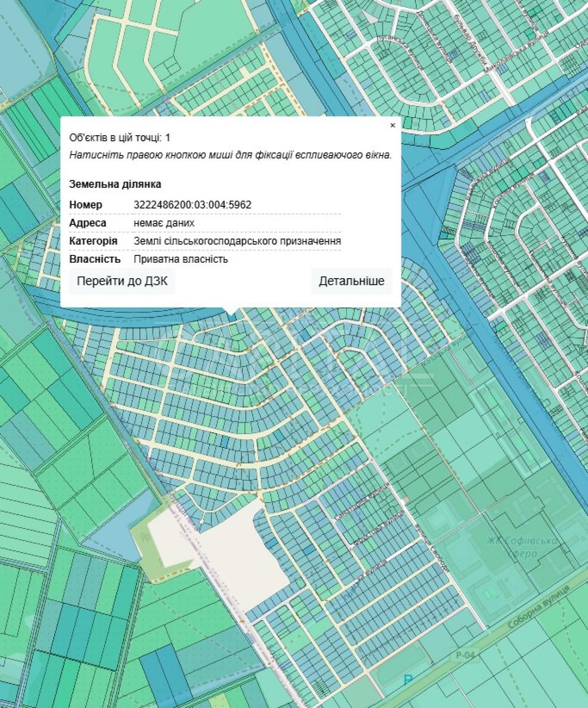
Task: Click the Земельна ділянка heading in popup
Action: tap(115, 184)
